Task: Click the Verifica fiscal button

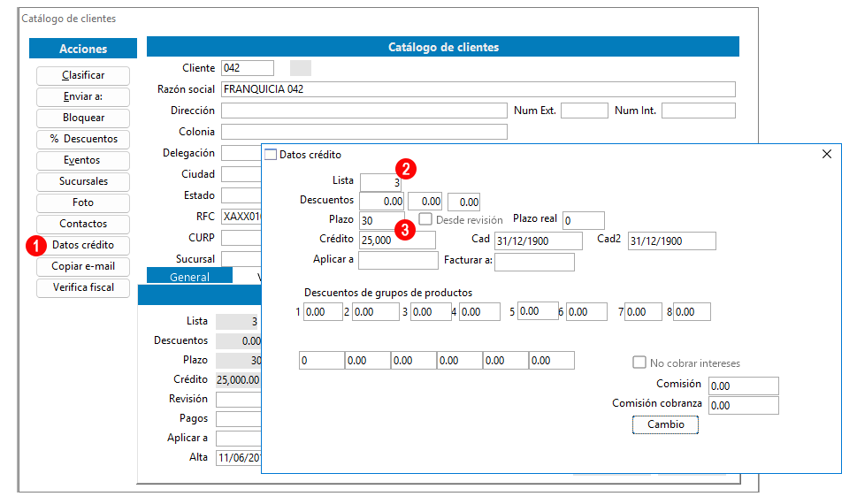Action: tap(83, 287)
